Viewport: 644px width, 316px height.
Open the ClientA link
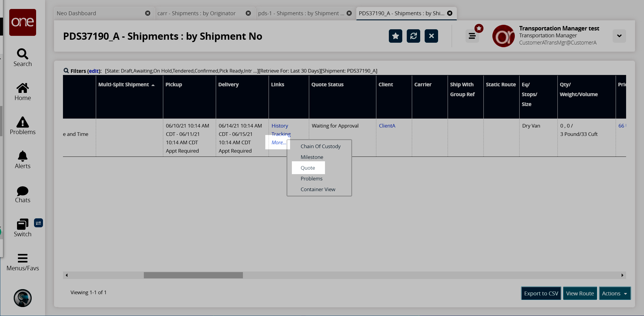pos(387,126)
